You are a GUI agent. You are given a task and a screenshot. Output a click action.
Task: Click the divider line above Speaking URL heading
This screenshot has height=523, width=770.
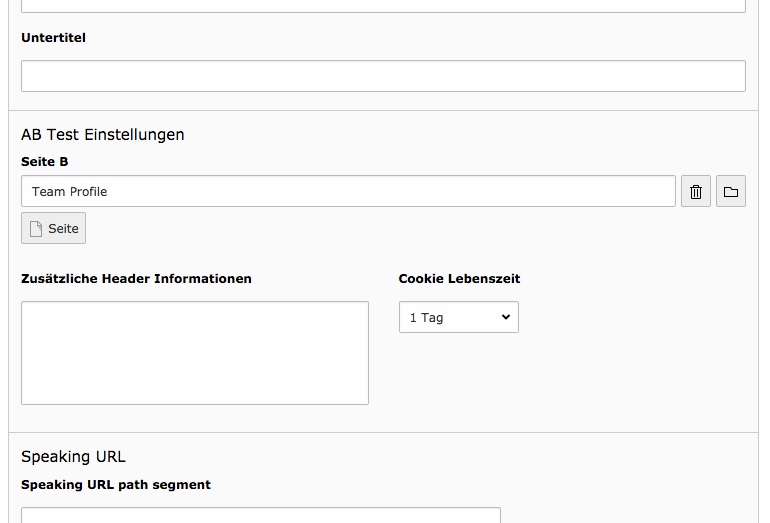click(x=384, y=433)
